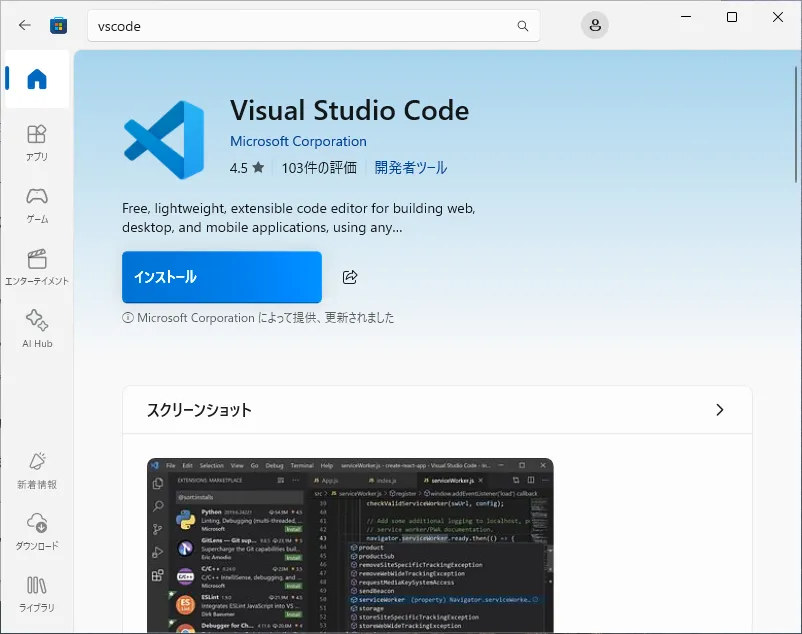Open the VS Code screenshot thumbnail
Screen dimensions: 802x634
[350, 545]
